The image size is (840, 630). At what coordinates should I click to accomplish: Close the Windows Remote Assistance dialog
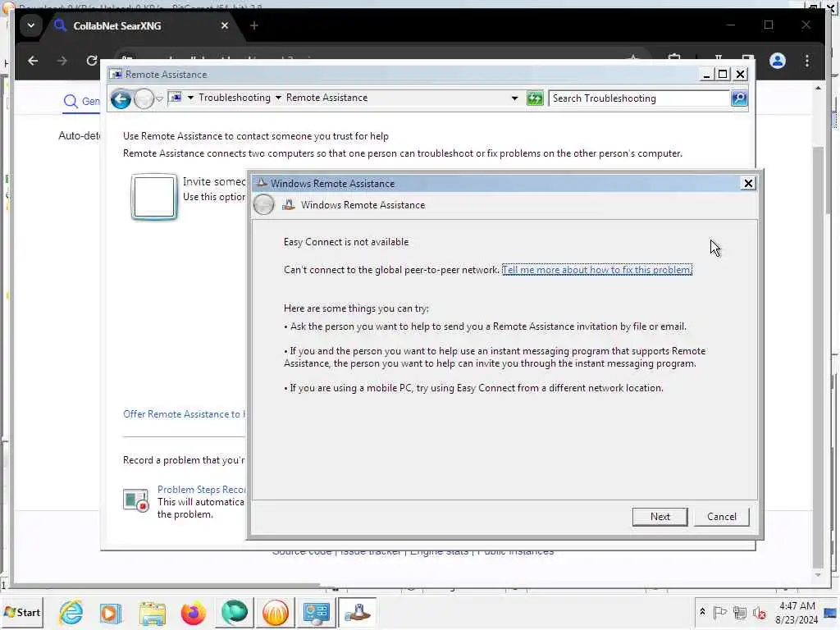(x=748, y=183)
